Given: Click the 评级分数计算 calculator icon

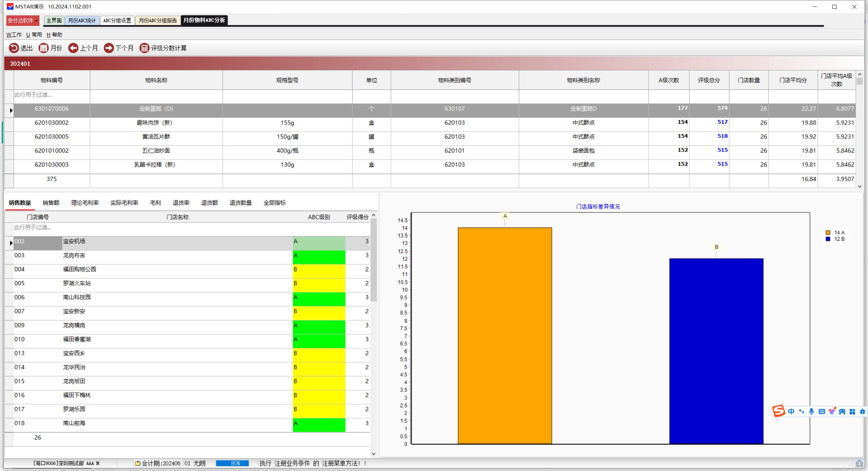Looking at the screenshot, I should pos(144,48).
